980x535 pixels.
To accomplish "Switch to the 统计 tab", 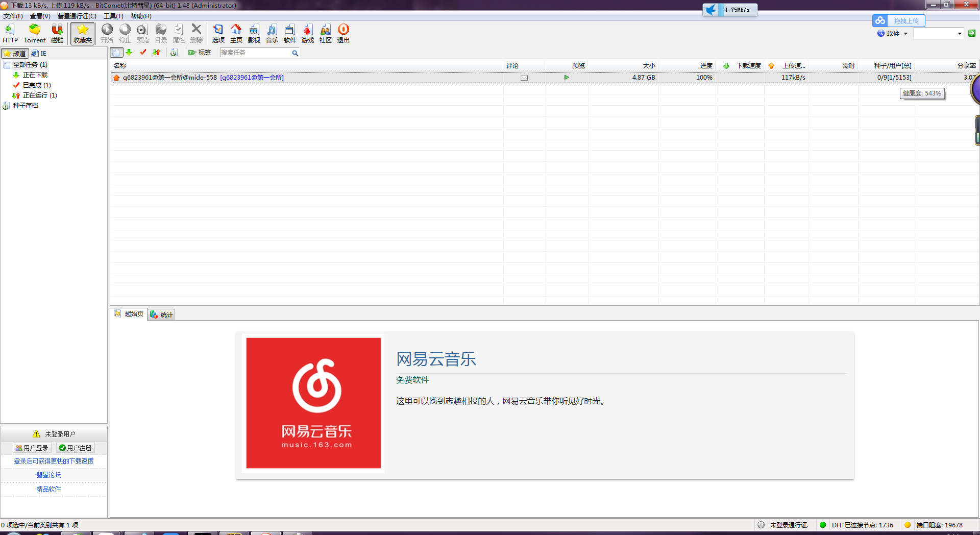I will [x=162, y=314].
